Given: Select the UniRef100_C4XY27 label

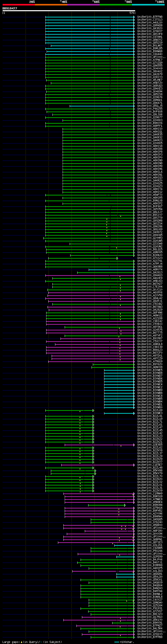Looking at the screenshot, I should click(x=150, y=600).
